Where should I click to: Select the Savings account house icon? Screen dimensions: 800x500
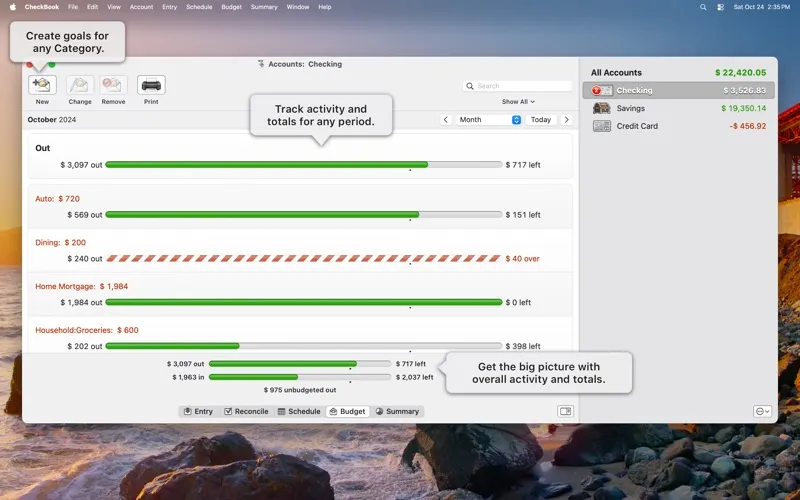(602, 108)
